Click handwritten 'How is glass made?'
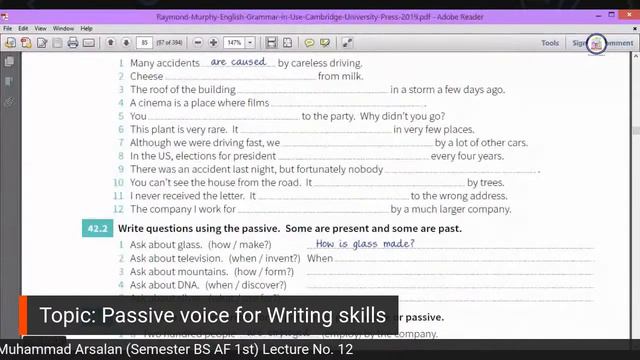Viewport: 640px width, 360px height. [x=365, y=244]
